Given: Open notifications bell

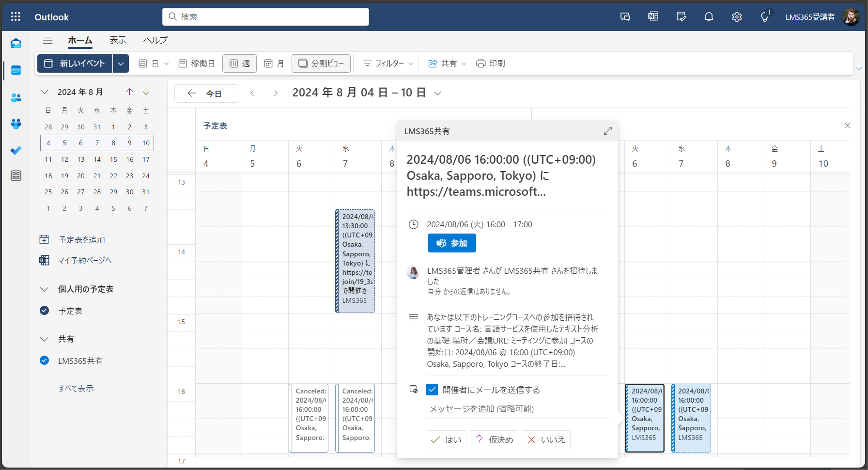Looking at the screenshot, I should pyautogui.click(x=709, y=17).
